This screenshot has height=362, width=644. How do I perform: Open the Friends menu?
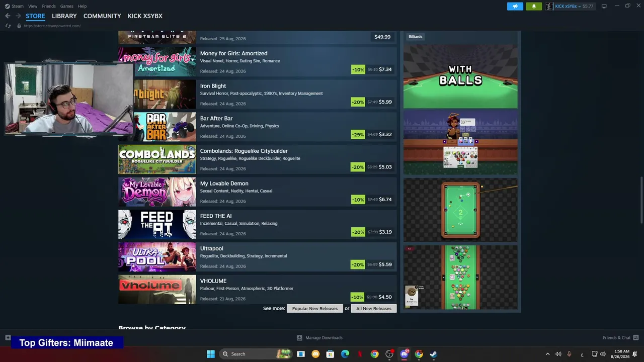click(x=49, y=6)
